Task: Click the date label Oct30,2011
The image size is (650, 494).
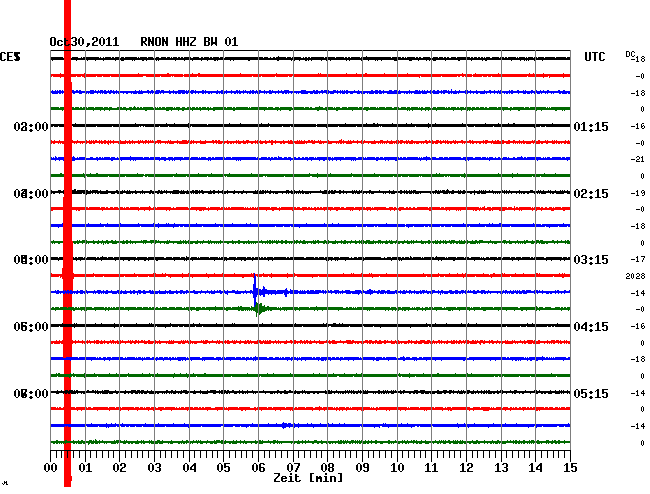Action: (x=84, y=42)
